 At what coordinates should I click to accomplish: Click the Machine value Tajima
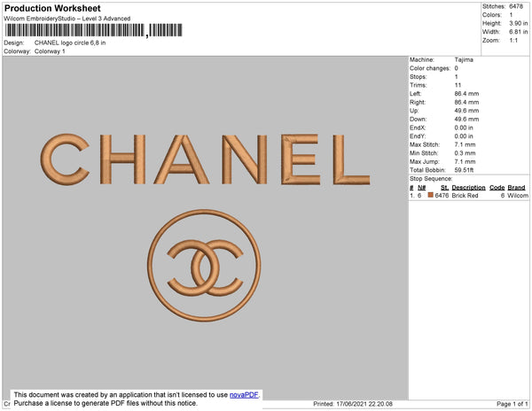(464, 59)
